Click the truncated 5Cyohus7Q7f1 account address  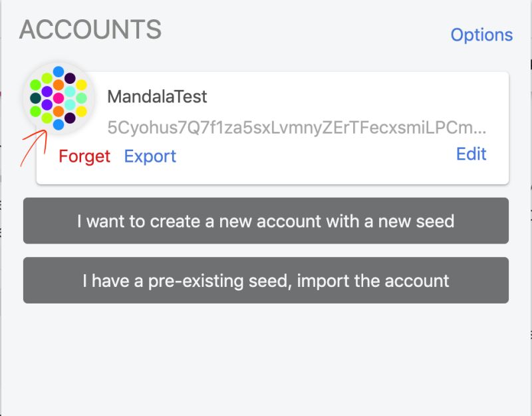pos(297,128)
